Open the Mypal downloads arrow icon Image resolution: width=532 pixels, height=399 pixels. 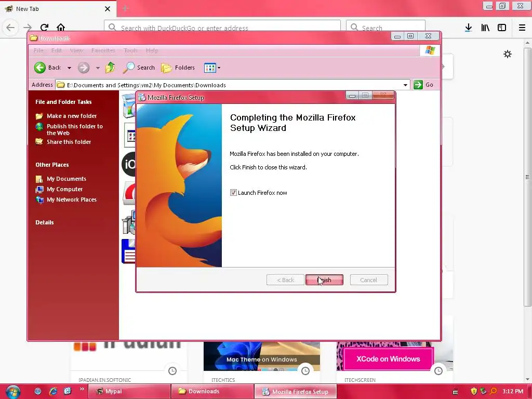[x=469, y=28]
